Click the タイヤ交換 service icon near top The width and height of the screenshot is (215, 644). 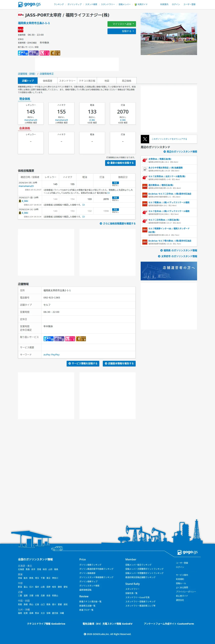55,53
